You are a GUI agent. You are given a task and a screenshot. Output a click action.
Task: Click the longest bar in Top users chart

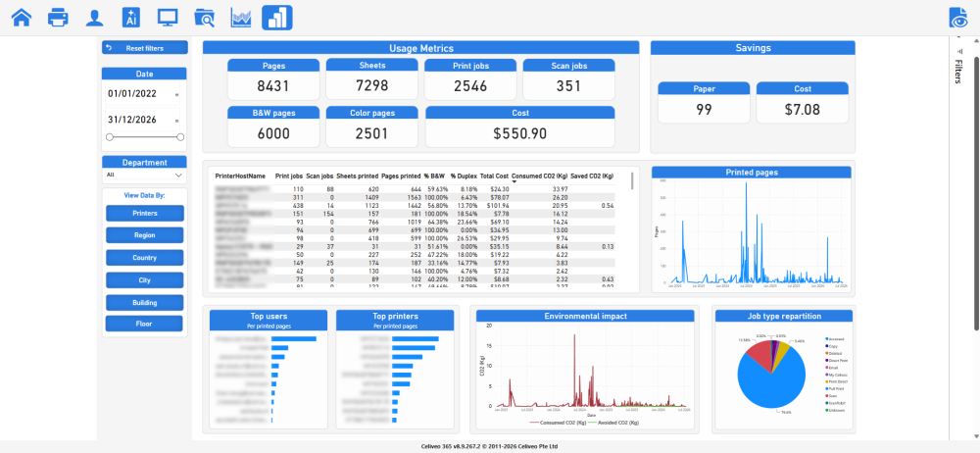tap(294, 338)
